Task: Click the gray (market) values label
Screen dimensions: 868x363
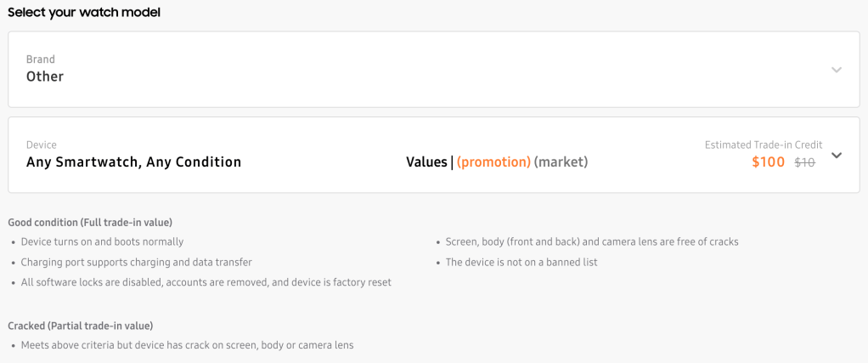Action: [561, 162]
